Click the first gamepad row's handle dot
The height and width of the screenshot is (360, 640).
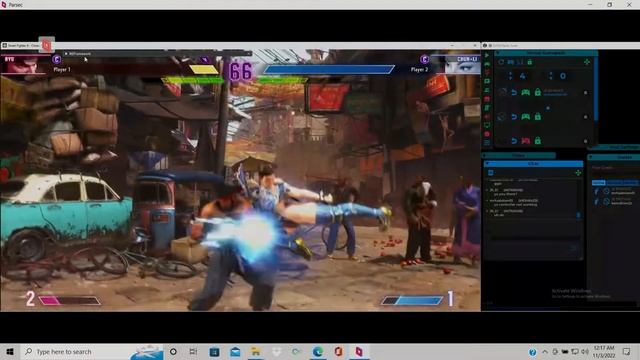[585, 93]
